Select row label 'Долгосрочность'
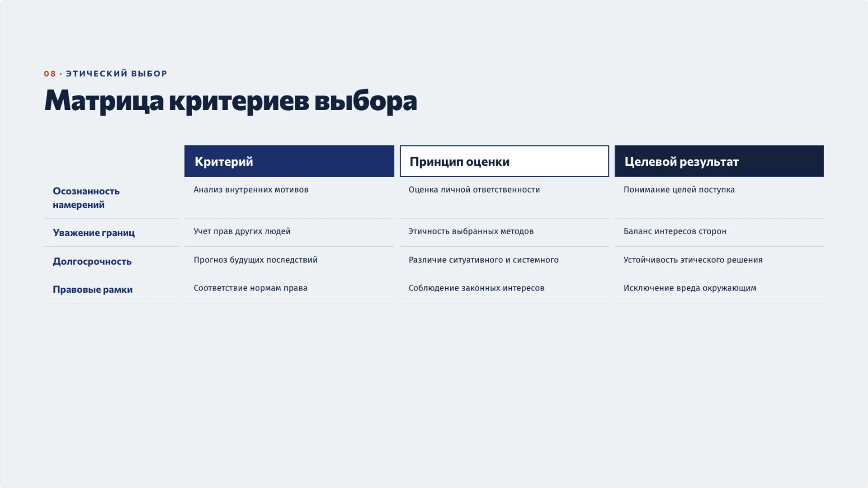868x488 pixels. pyautogui.click(x=92, y=261)
